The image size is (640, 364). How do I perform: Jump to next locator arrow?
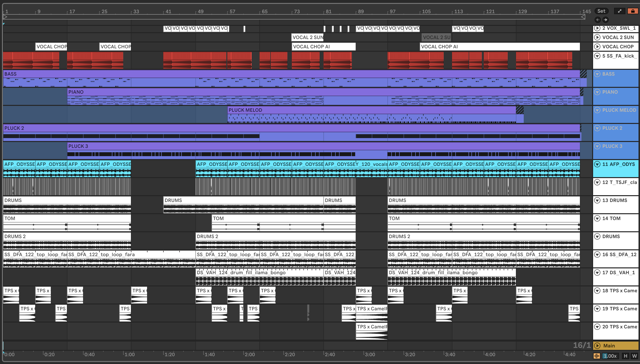coord(606,20)
